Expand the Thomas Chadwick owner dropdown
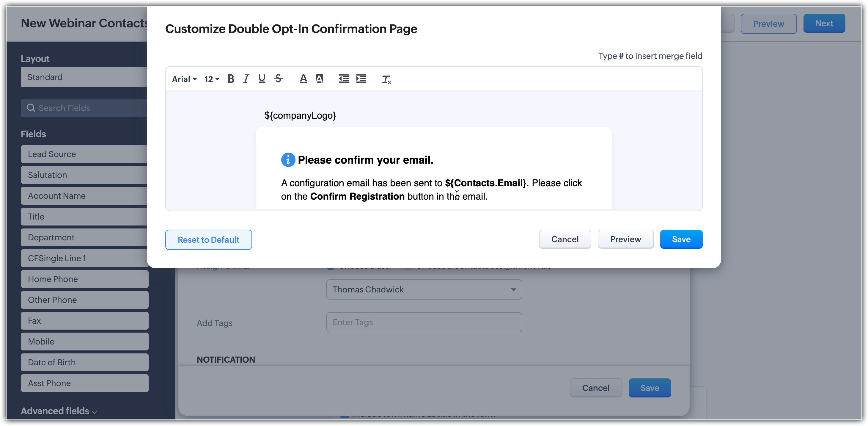The width and height of the screenshot is (868, 426). click(x=424, y=289)
